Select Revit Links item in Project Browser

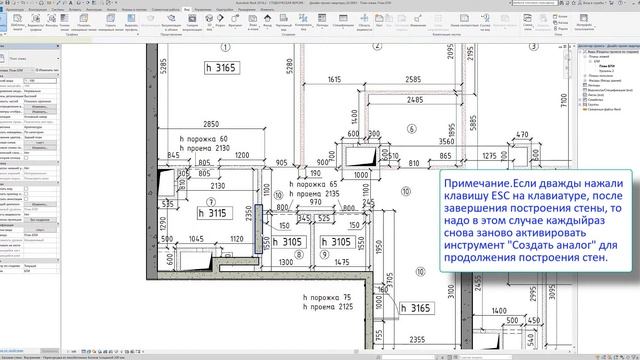[x=604, y=109]
